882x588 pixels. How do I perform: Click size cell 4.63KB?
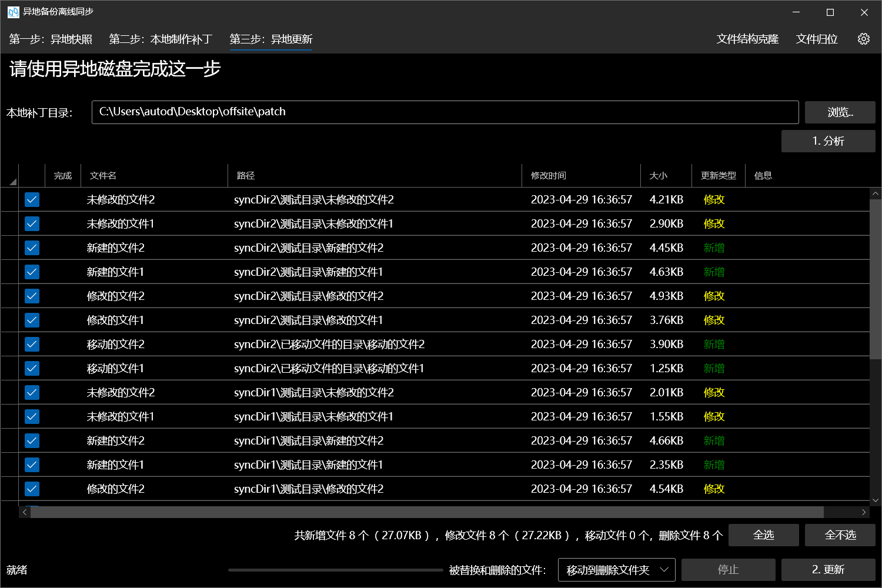click(666, 272)
